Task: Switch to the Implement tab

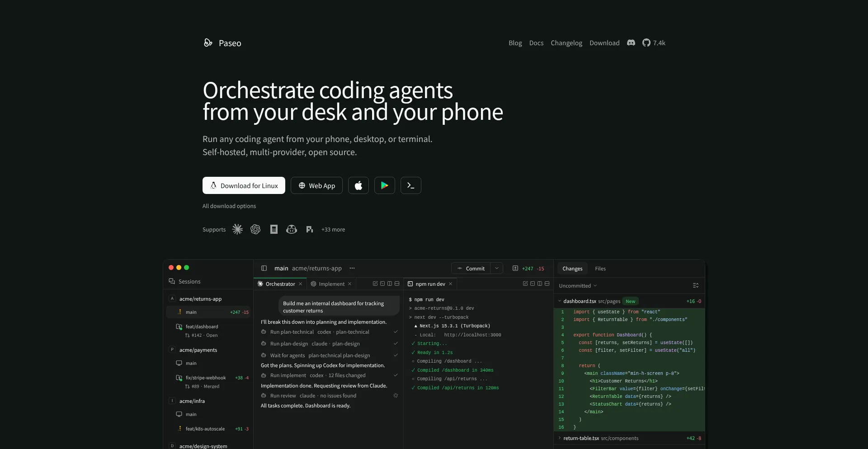Action: point(331,284)
